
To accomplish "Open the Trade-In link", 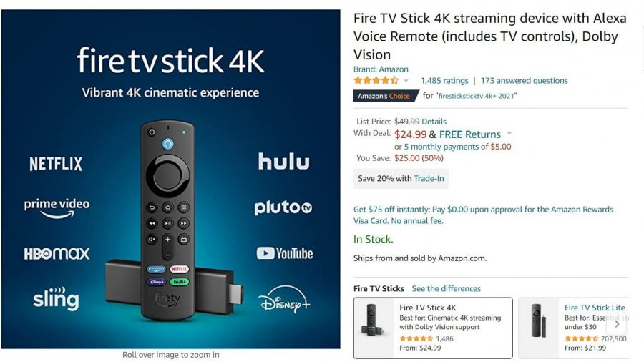I will (x=429, y=179).
